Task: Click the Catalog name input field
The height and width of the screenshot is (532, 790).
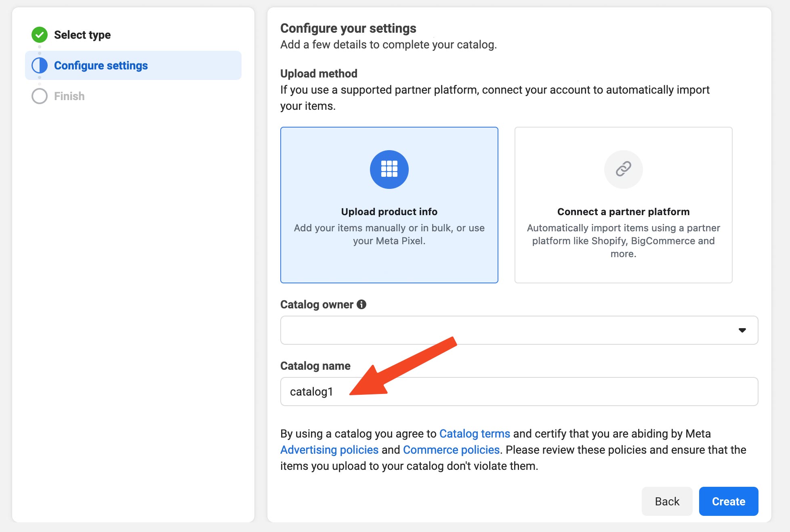Action: click(519, 392)
